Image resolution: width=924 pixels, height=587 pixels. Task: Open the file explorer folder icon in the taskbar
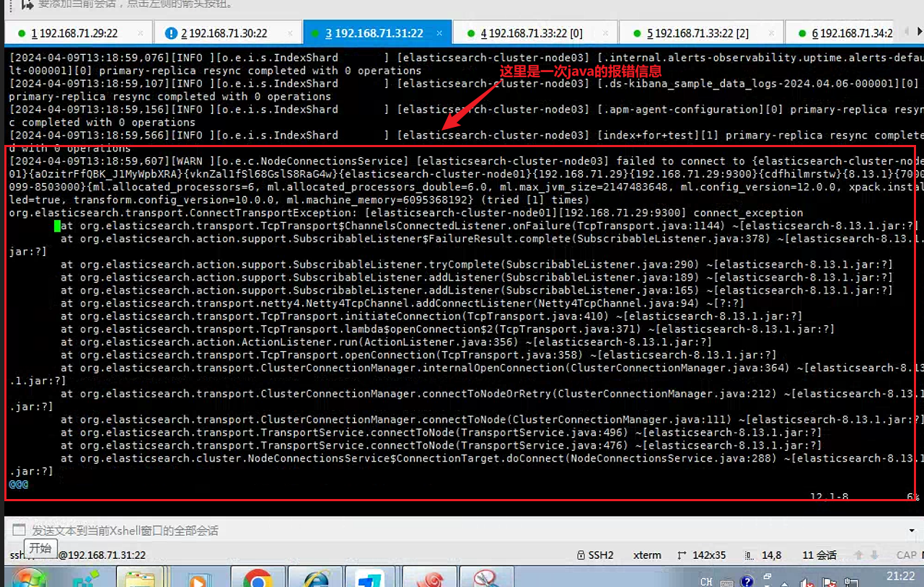[x=139, y=577]
